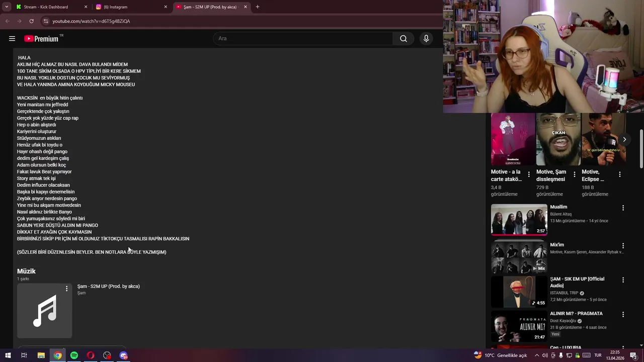Open Opera from the taskbar

coord(91,355)
